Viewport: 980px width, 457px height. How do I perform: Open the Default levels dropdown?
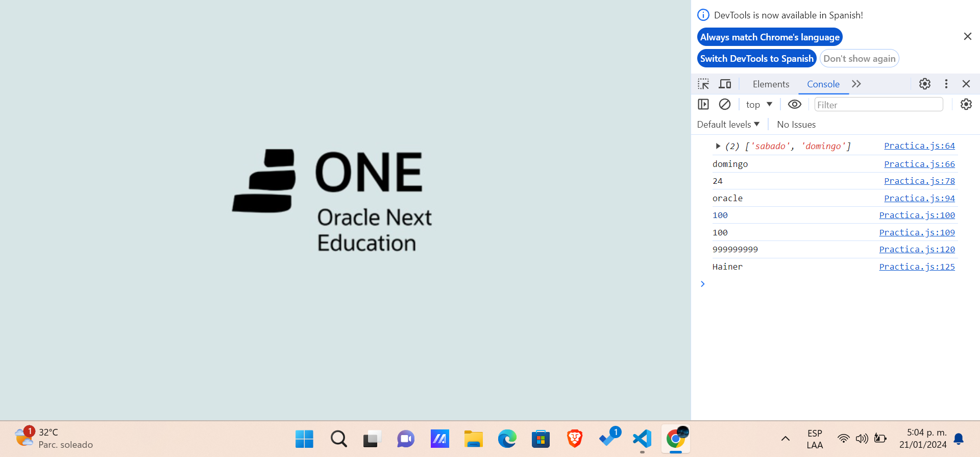(x=728, y=125)
